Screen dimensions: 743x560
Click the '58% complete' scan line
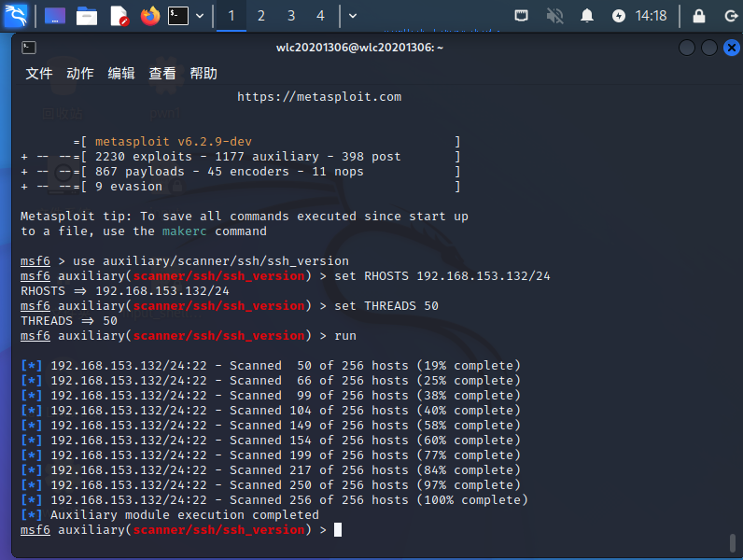(x=271, y=426)
